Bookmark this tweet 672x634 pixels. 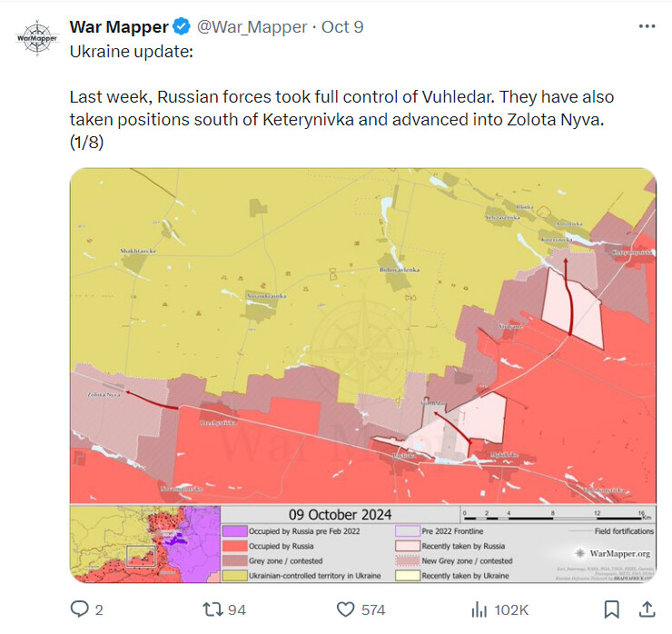(x=611, y=609)
